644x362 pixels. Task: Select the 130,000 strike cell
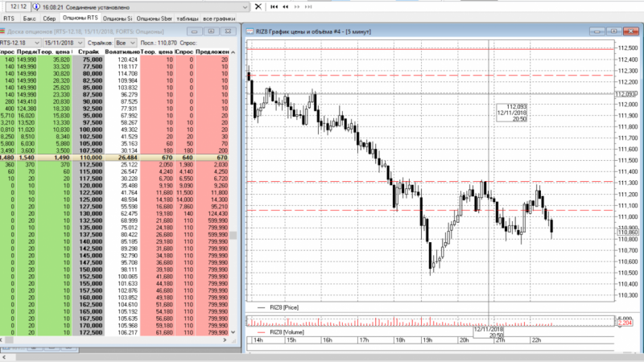[x=89, y=213]
